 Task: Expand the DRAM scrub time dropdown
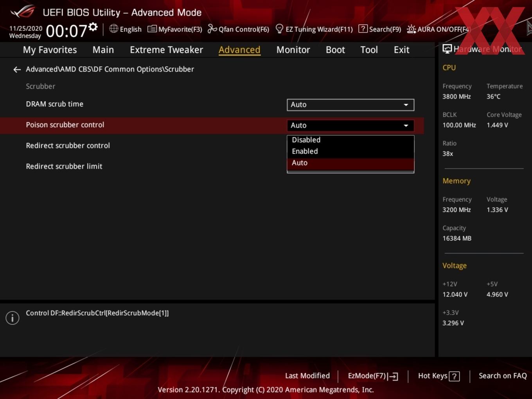(350, 105)
